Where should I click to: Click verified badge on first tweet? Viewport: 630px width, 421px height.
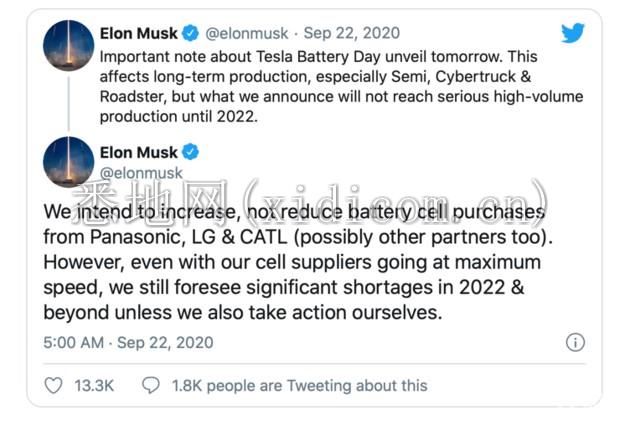(190, 33)
